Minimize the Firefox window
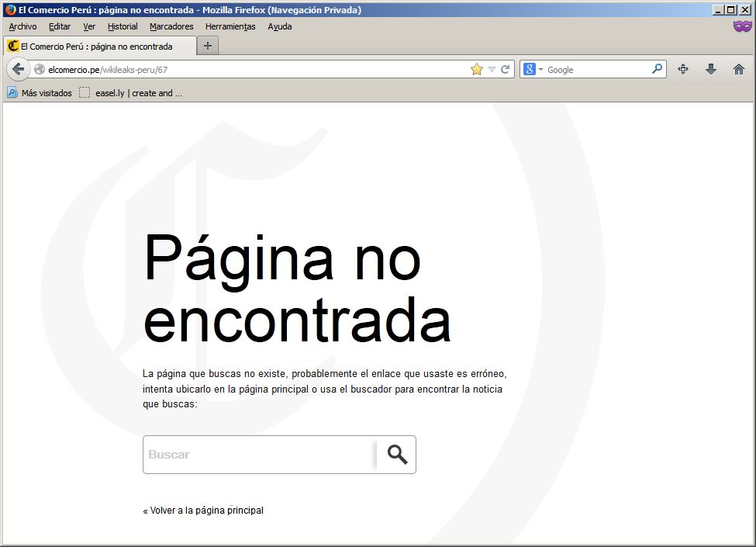Viewport: 756px width, 547px height. click(719, 9)
